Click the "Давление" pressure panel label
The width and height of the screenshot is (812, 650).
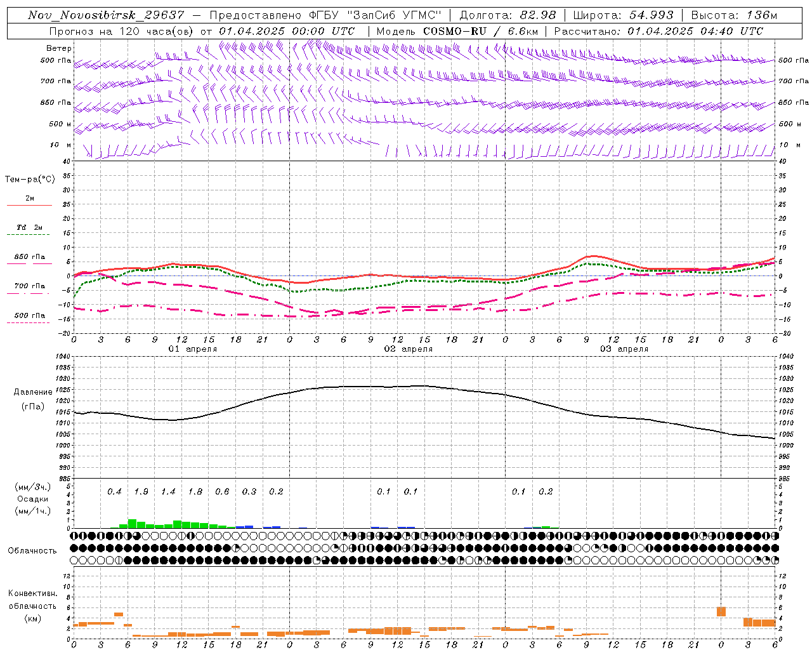(33, 392)
